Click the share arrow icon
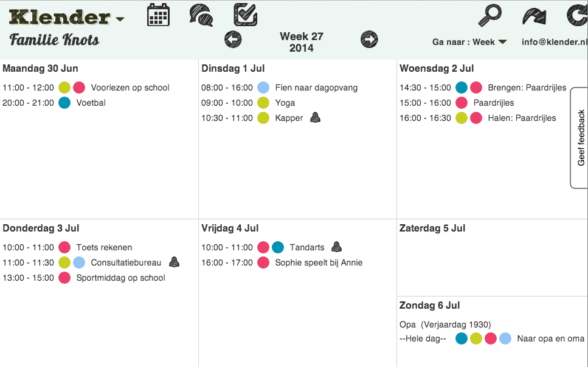Image resolution: width=588 pixels, height=367 pixels. pos(534,16)
